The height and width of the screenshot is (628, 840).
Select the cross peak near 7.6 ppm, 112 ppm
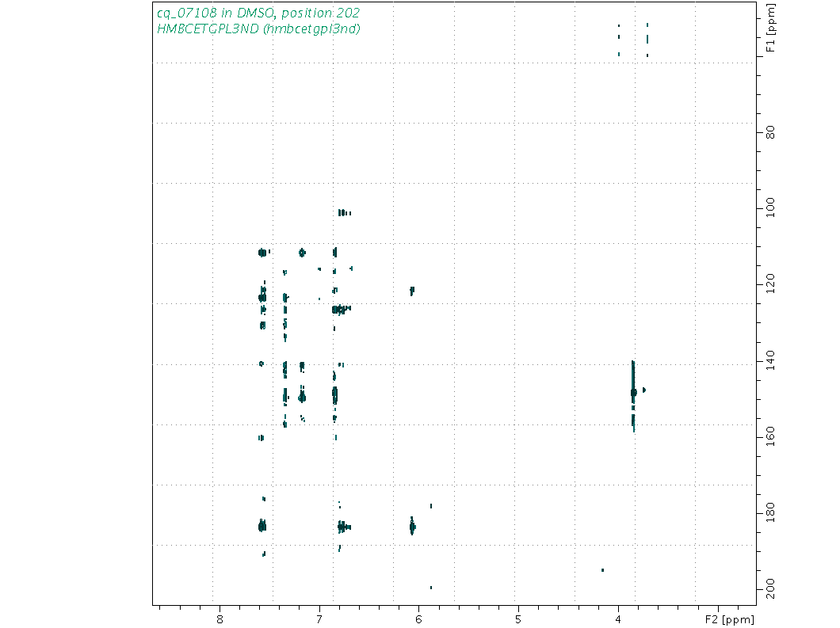coord(262,252)
